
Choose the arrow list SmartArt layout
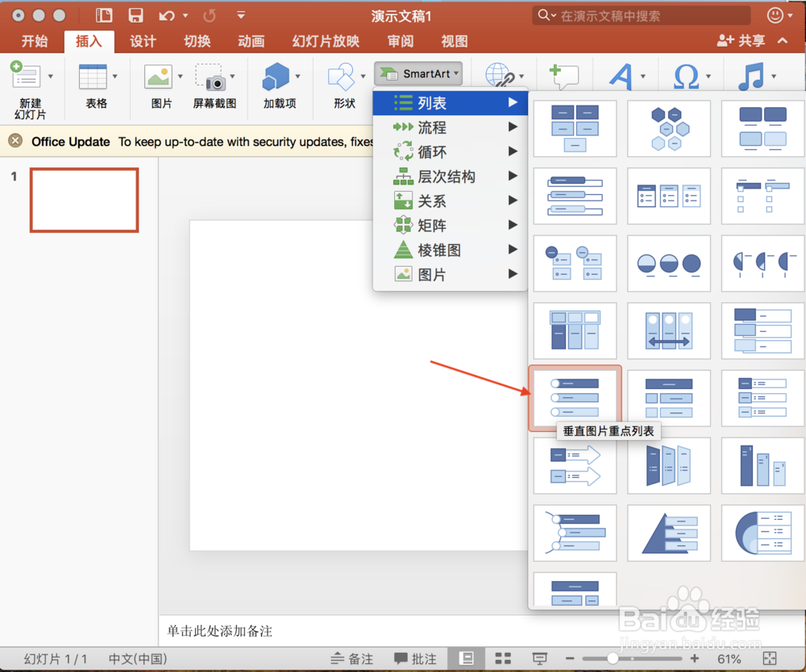pos(575,466)
